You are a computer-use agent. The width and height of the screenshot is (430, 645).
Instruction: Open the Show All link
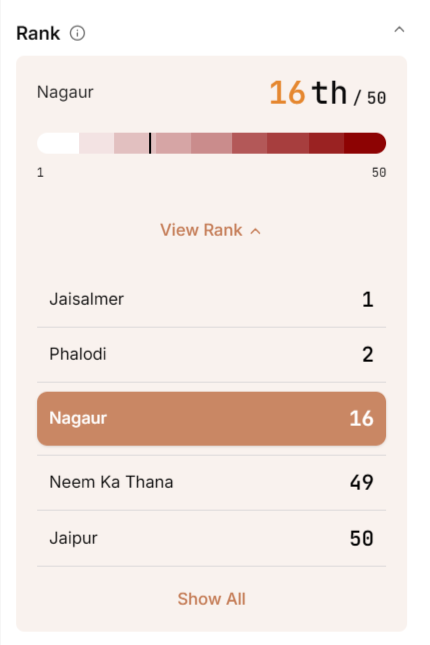[x=212, y=599]
